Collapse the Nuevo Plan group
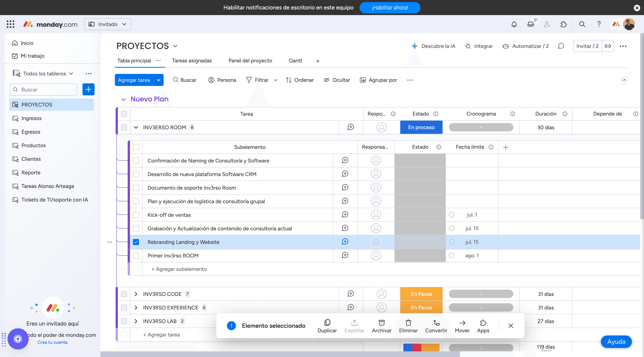Screen dimensions: 644x357 124,99
